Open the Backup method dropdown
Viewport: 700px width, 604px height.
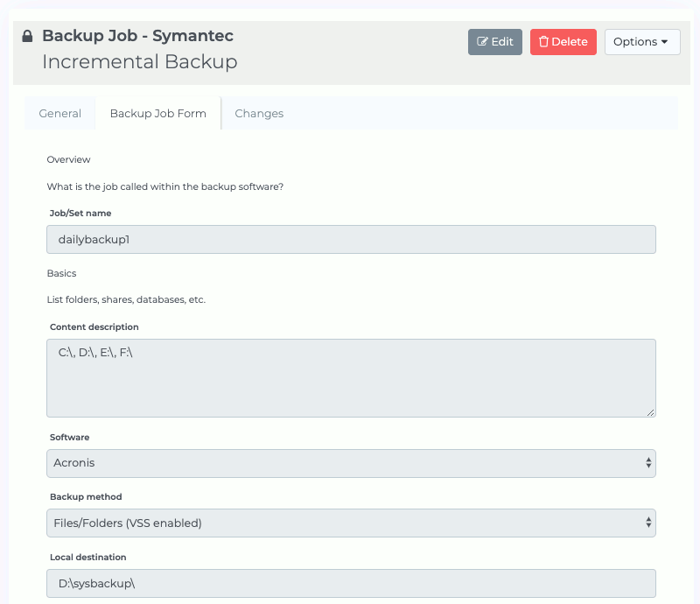[350, 523]
